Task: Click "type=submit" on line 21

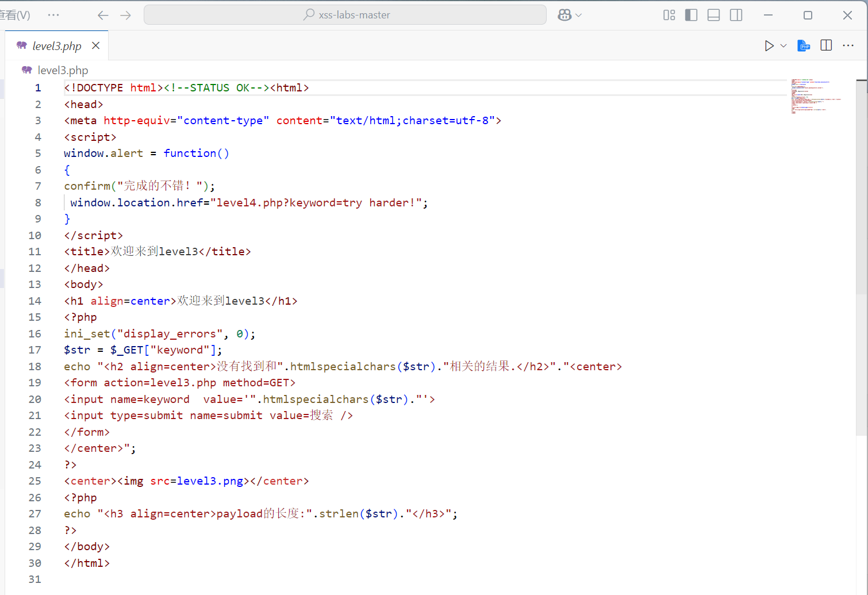Action: coord(147,416)
